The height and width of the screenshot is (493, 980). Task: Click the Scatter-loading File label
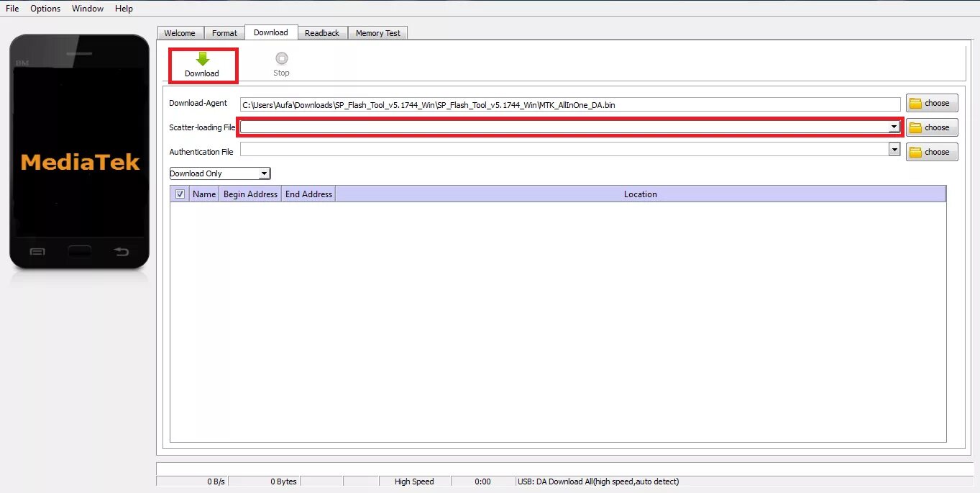pos(202,127)
